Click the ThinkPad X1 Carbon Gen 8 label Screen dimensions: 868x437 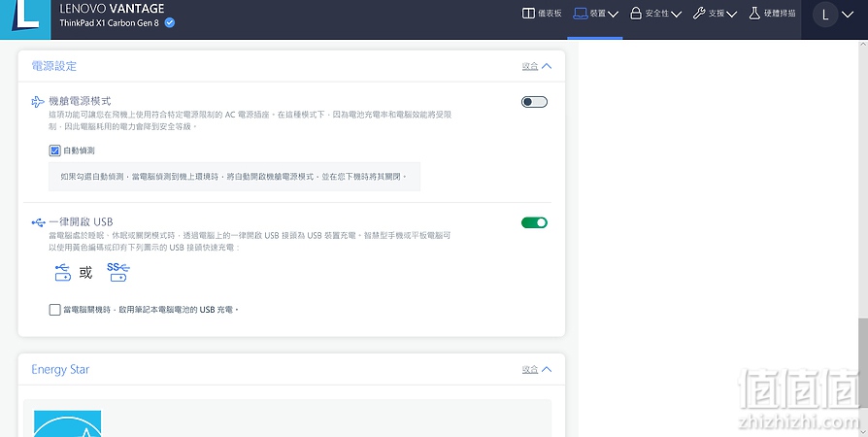tap(111, 23)
